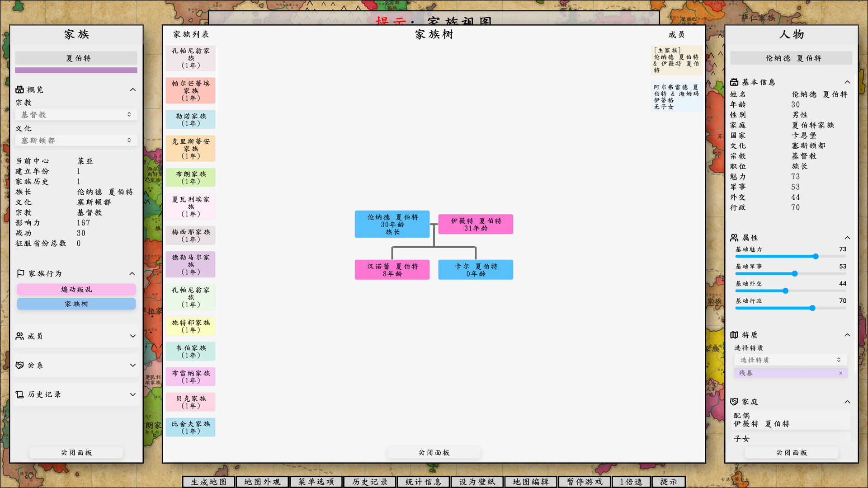Click 暂停游戏 in the bottom toolbar

[584, 482]
